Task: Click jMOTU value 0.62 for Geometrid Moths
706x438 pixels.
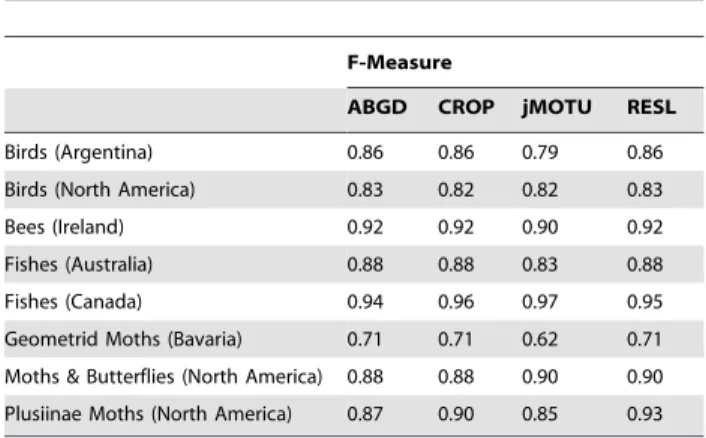Action: [x=540, y=339]
